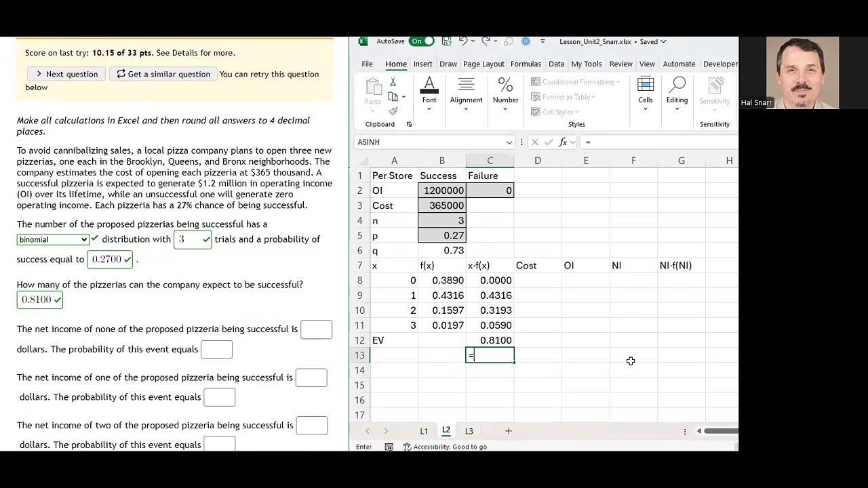Select cell B2 containing 1200000
The image size is (868, 488).
442,190
